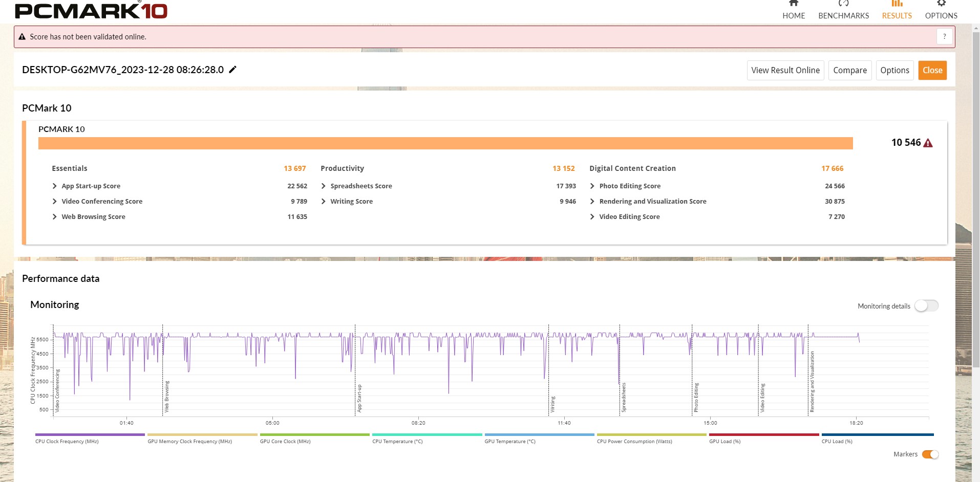980x482 pixels.
Task: Click the vertical page scrollbar
Action: (x=976, y=200)
